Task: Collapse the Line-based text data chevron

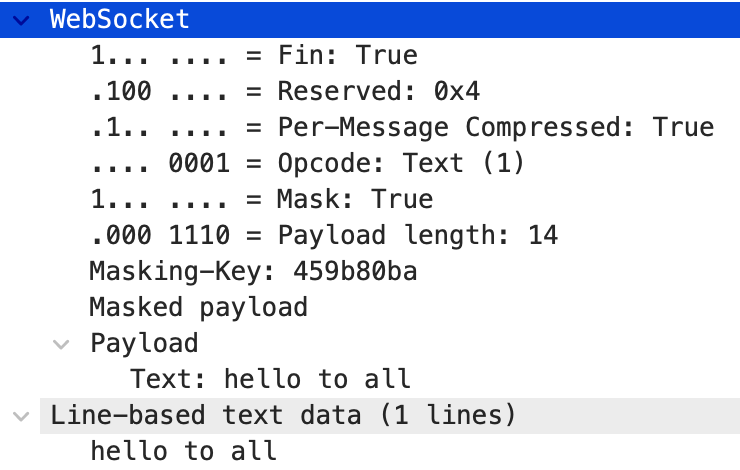Action: click(x=22, y=414)
